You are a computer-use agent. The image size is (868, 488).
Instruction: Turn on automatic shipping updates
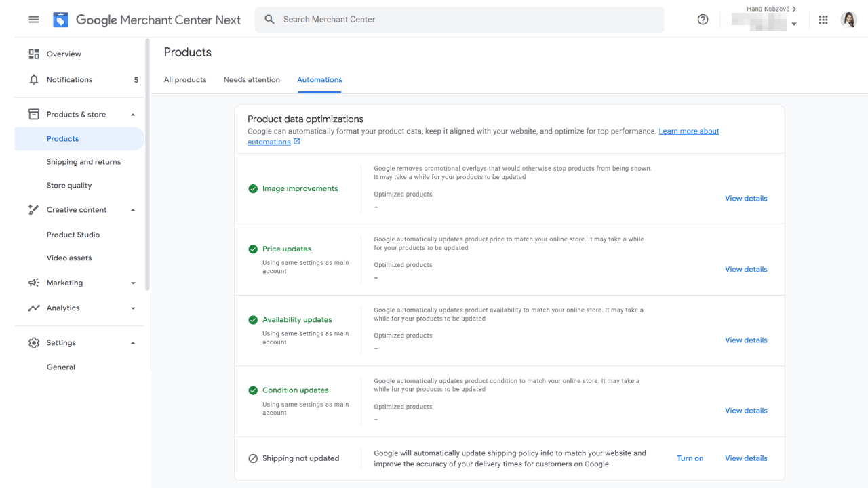point(690,459)
